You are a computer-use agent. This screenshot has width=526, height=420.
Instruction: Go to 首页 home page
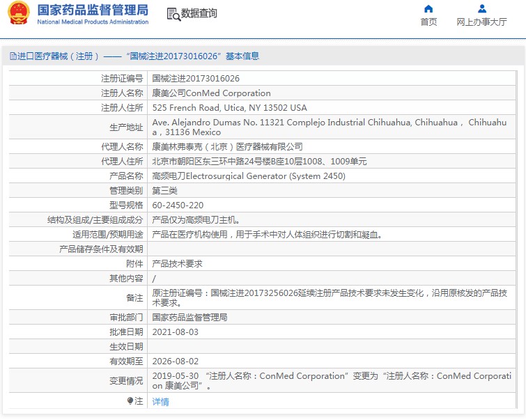coord(428,22)
